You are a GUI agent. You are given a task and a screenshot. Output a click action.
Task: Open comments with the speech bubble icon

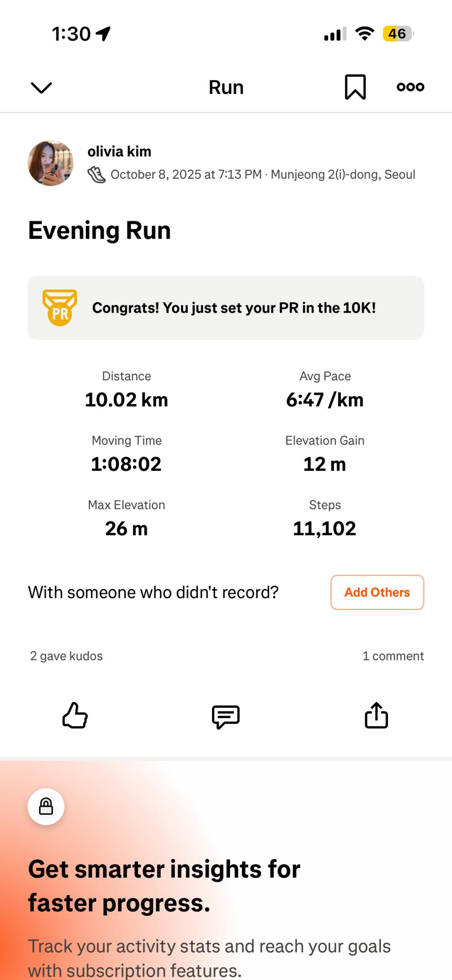click(226, 717)
